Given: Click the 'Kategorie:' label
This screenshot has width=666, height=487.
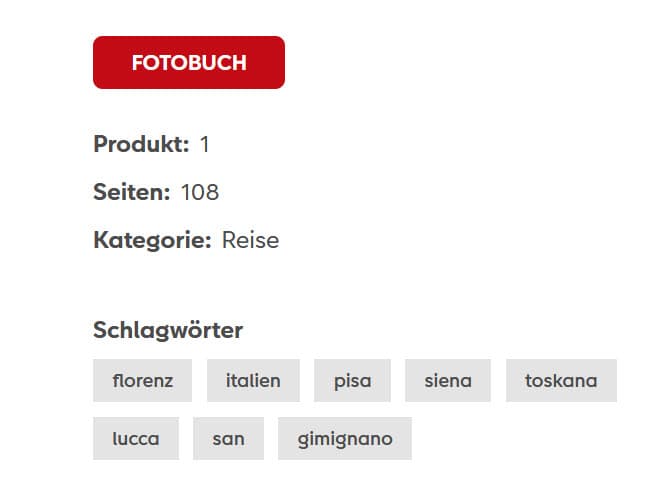Looking at the screenshot, I should pos(152,240).
